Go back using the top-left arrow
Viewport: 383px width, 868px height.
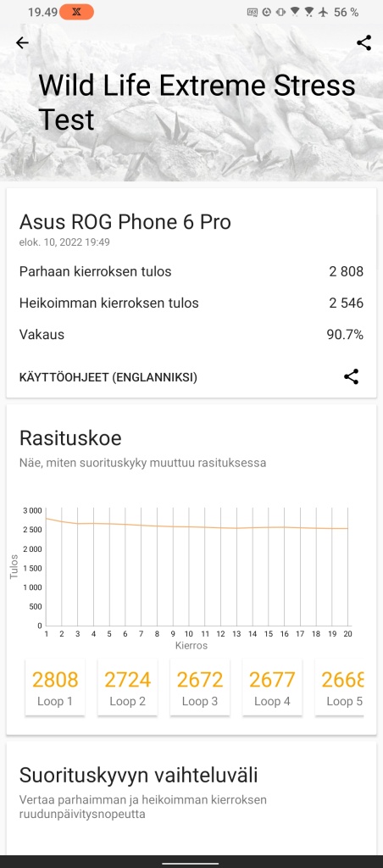coord(22,42)
